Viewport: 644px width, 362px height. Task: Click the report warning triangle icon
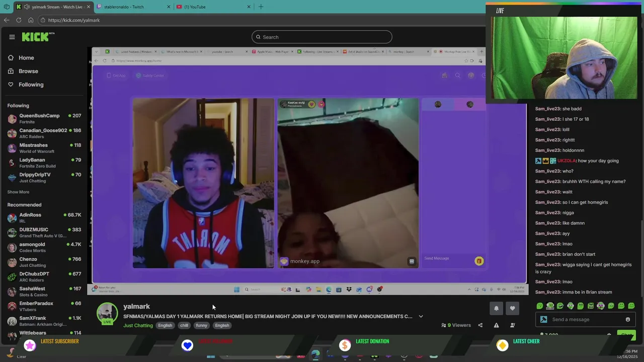(x=496, y=325)
